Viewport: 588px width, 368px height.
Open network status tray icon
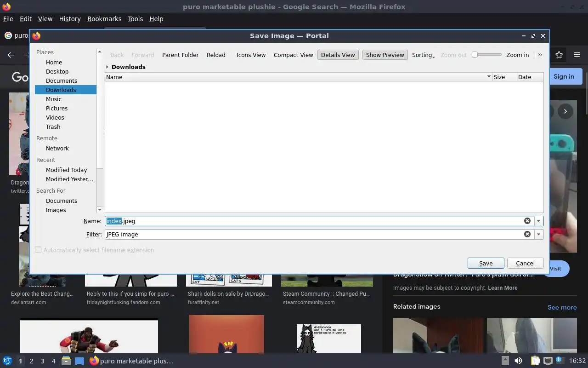[548, 361]
